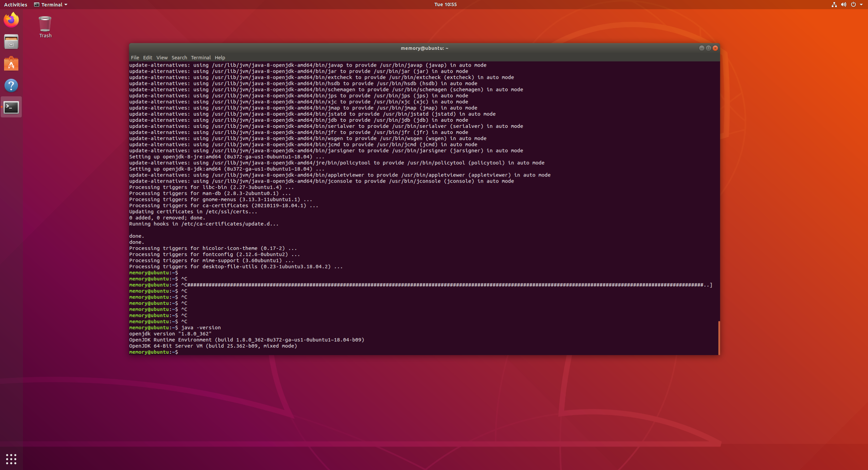The image size is (868, 470).
Task: Click 'Running hooks in /etc/ca-certificates/update.d...' line
Action: click(204, 224)
